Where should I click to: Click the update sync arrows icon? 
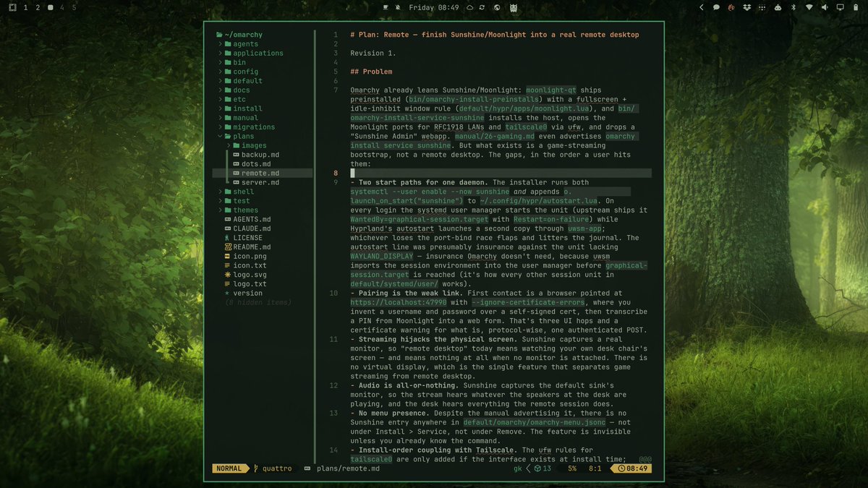483,7
